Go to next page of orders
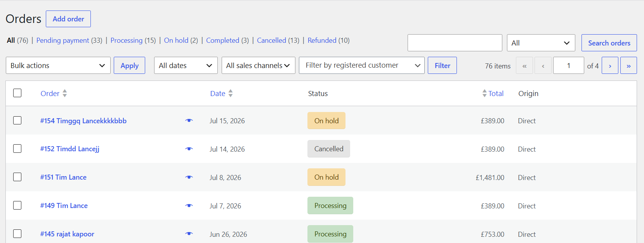This screenshot has height=243, width=644. [x=610, y=66]
